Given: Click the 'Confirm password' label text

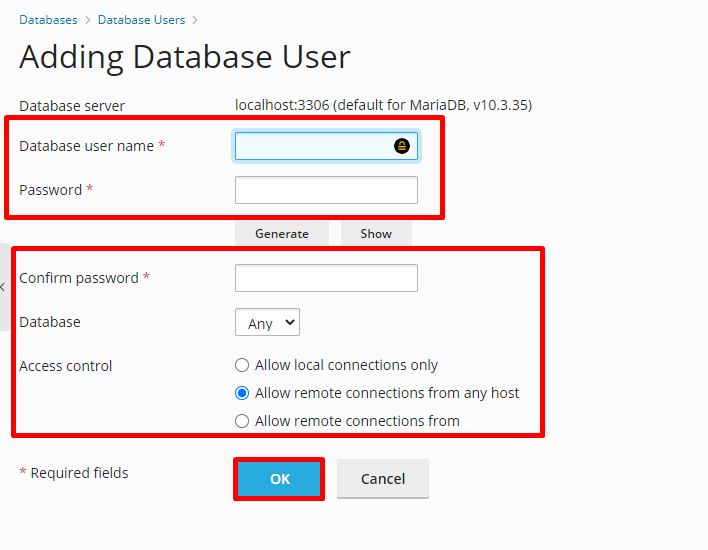Looking at the screenshot, I should [79, 278].
